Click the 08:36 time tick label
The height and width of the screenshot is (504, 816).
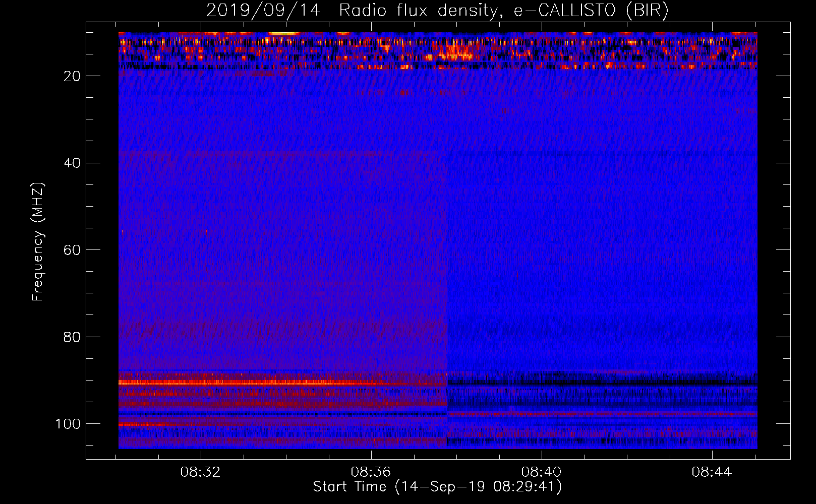(371, 472)
